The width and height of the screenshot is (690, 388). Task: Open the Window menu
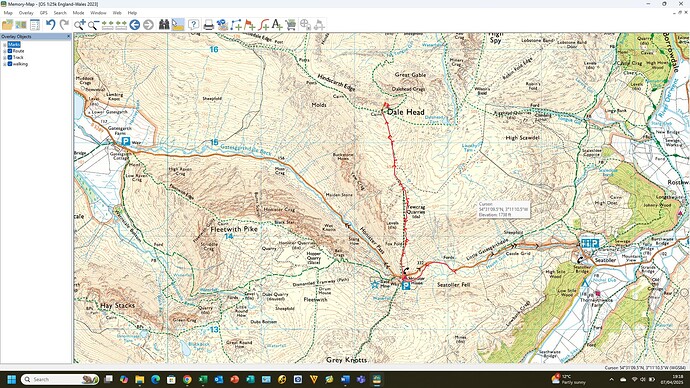98,13
